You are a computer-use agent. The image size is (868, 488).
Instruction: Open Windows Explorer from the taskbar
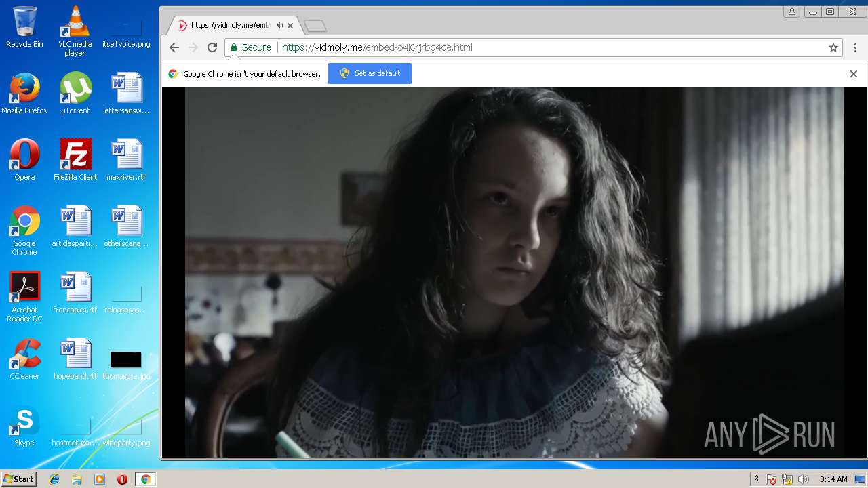[77, 479]
